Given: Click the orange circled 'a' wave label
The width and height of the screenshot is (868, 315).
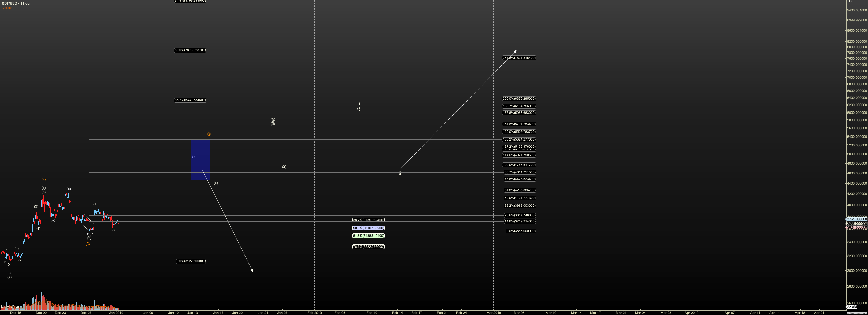Looking at the screenshot, I should (43, 180).
